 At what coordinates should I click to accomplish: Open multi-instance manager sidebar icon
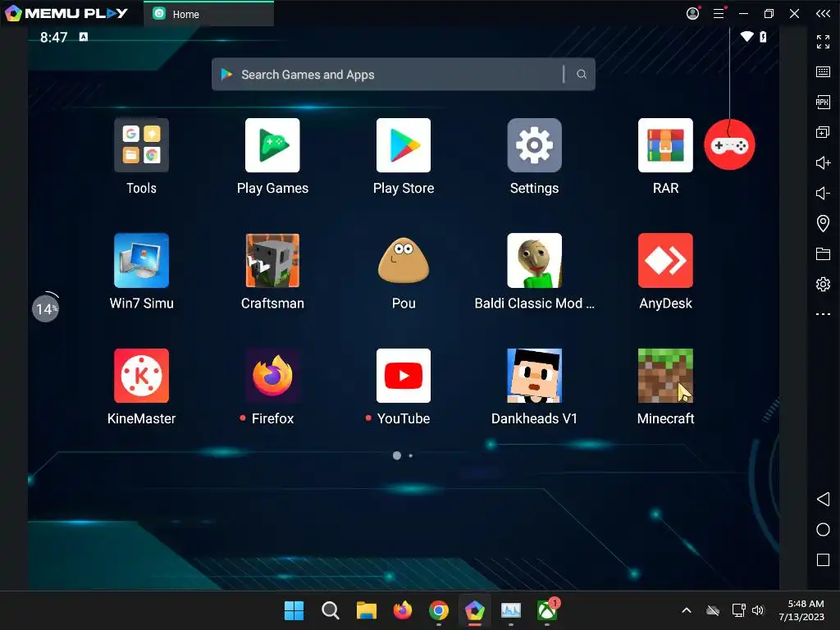point(823,132)
